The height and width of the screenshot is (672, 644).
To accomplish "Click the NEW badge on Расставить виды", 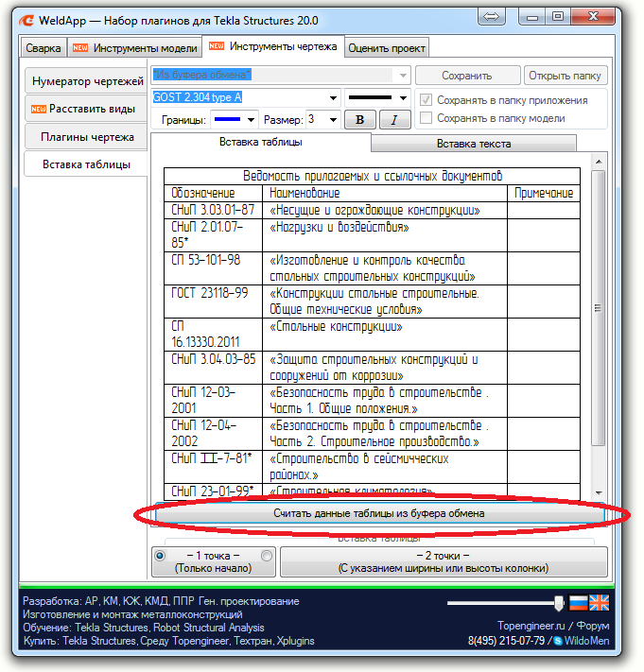I will click(x=38, y=109).
